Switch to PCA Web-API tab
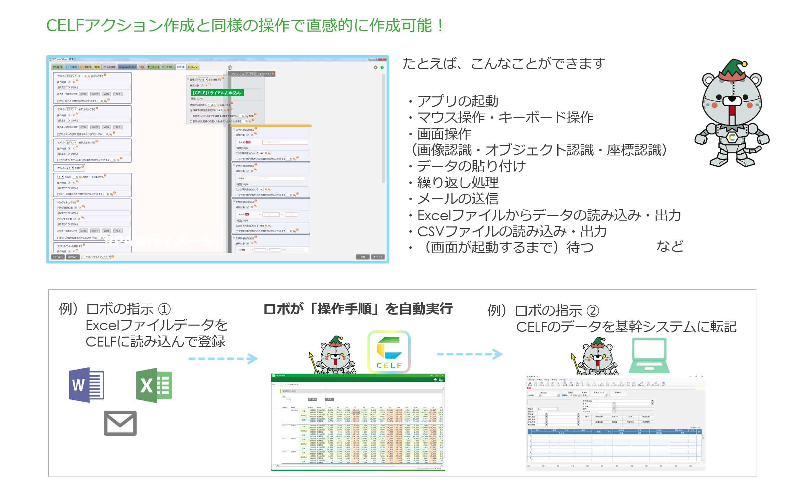Image resolution: width=812 pixels, height=504 pixels. (x=127, y=67)
